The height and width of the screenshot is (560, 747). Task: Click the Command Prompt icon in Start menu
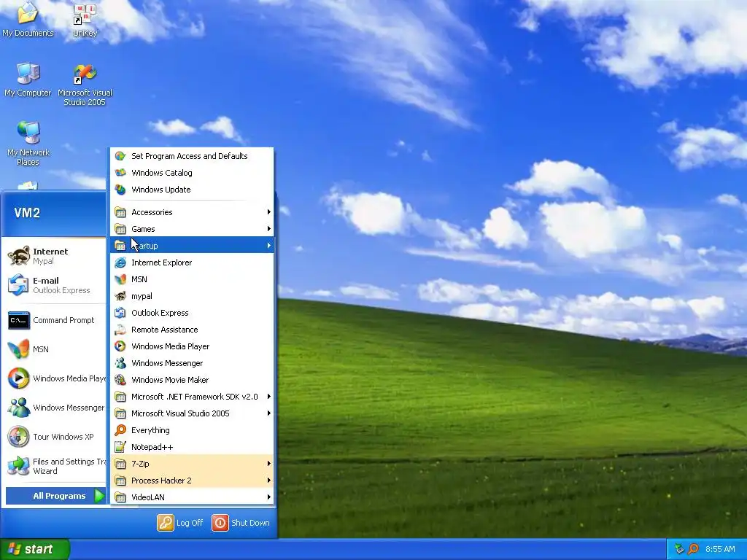click(18, 321)
